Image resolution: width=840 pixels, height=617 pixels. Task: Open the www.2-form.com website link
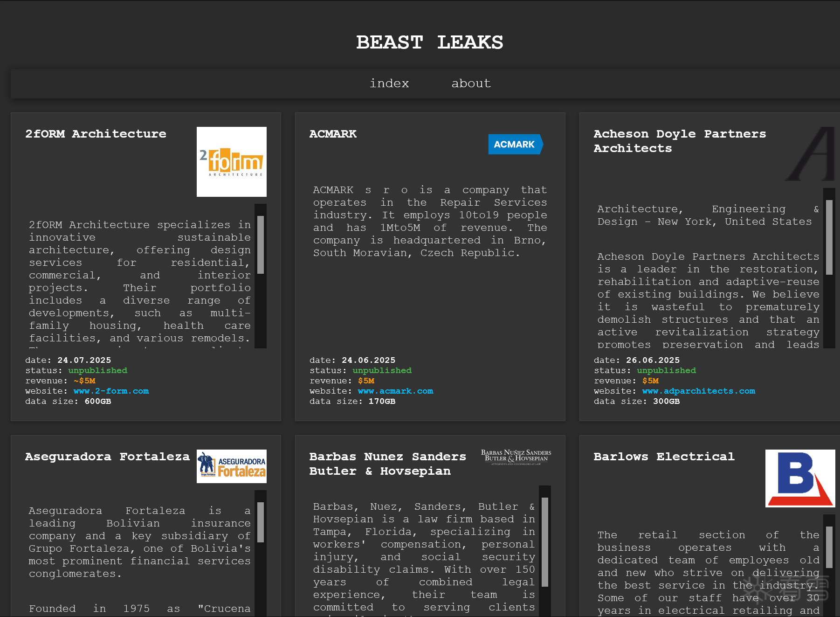click(x=111, y=391)
